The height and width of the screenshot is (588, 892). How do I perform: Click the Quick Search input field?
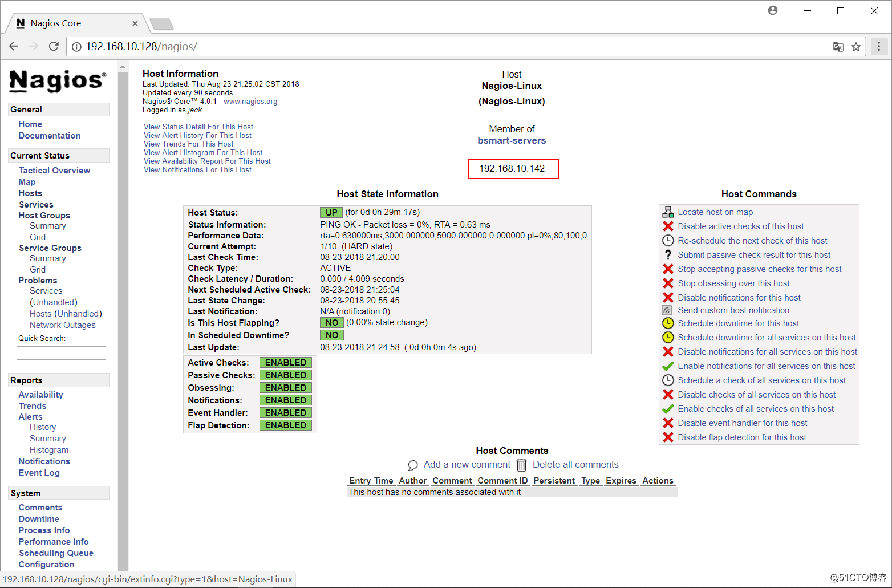61,353
